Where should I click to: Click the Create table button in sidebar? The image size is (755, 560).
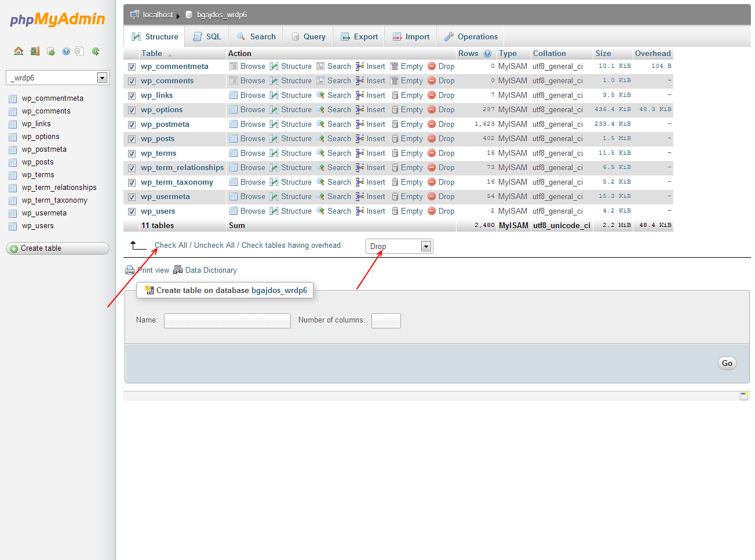coord(57,248)
